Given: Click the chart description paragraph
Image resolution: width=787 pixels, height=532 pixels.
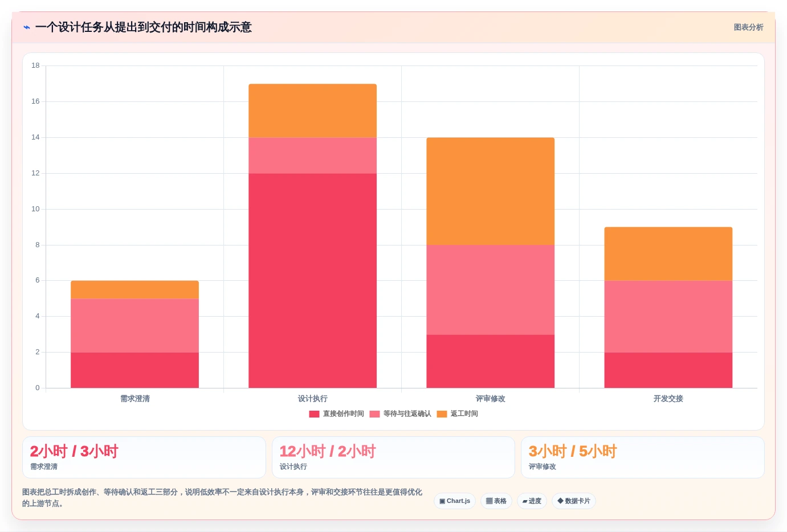Looking at the screenshot, I should click(222, 498).
